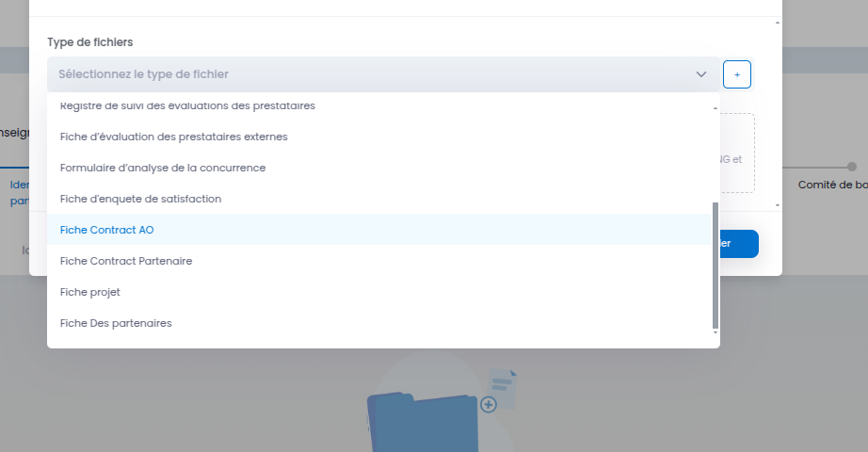Image resolution: width=868 pixels, height=452 pixels.
Task: Collapse the file type dropdown chevron
Action: [700, 74]
